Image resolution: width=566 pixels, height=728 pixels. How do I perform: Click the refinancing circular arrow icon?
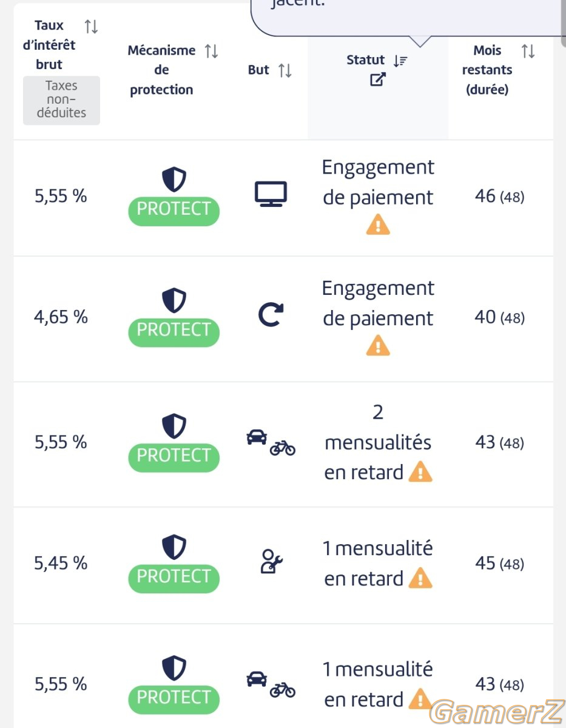pos(270,315)
